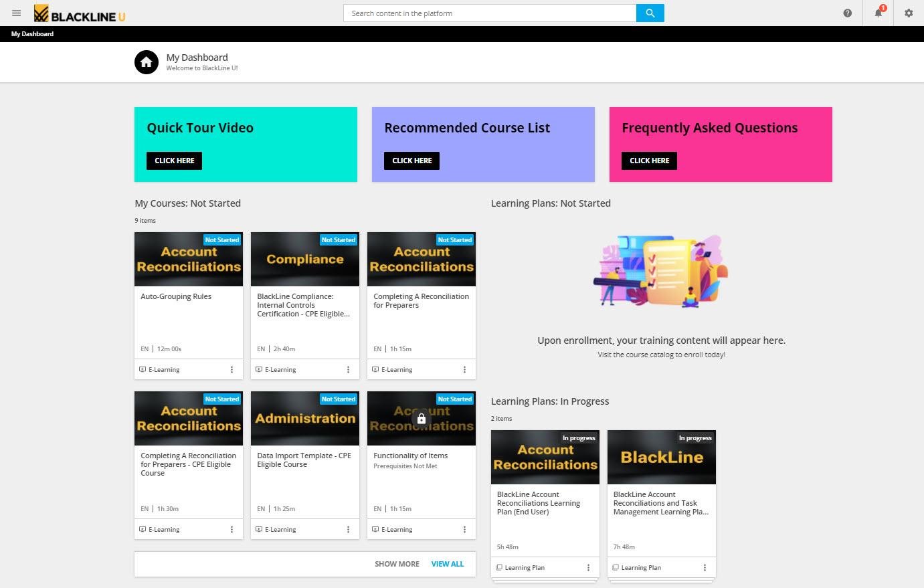Open the BlackLine learning plan thumbnail

click(662, 457)
